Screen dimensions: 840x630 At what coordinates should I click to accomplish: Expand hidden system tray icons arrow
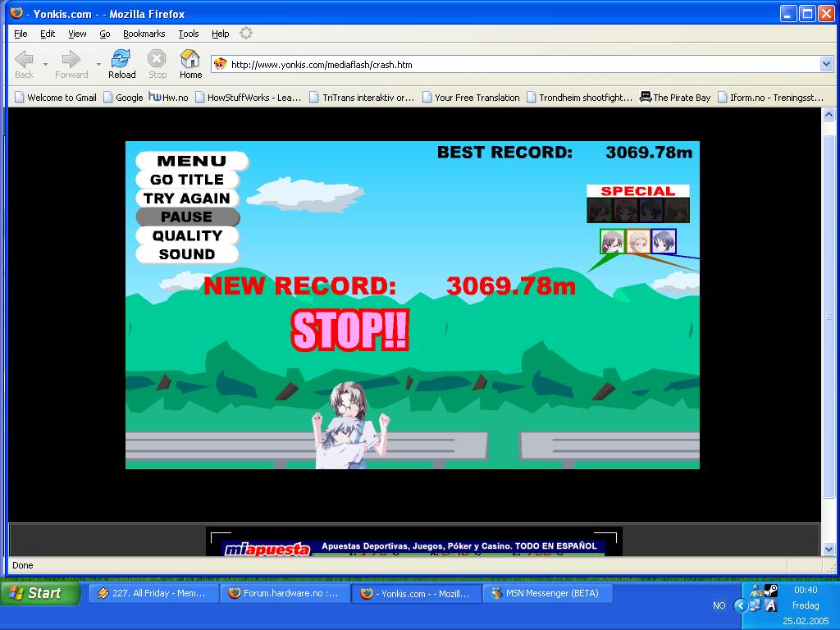click(x=741, y=606)
